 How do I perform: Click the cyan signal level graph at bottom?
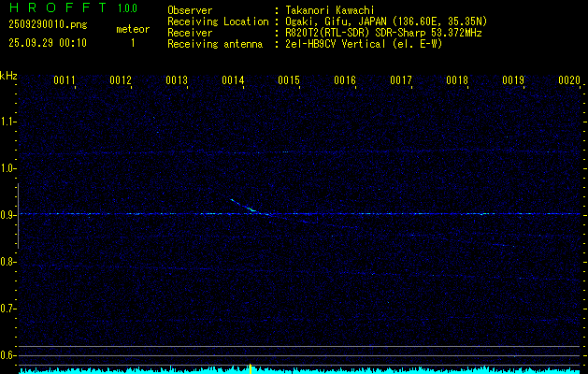(x=299, y=370)
